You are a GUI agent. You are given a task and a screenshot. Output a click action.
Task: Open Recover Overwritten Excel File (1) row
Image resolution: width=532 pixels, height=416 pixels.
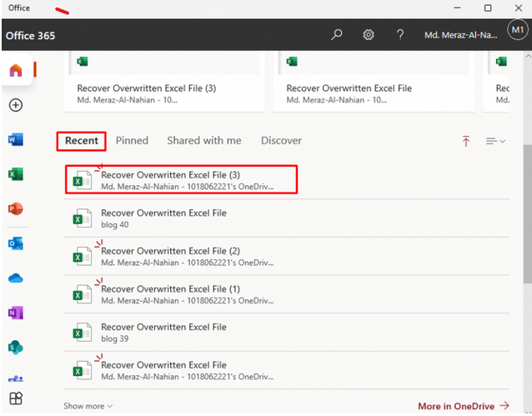pyautogui.click(x=286, y=294)
